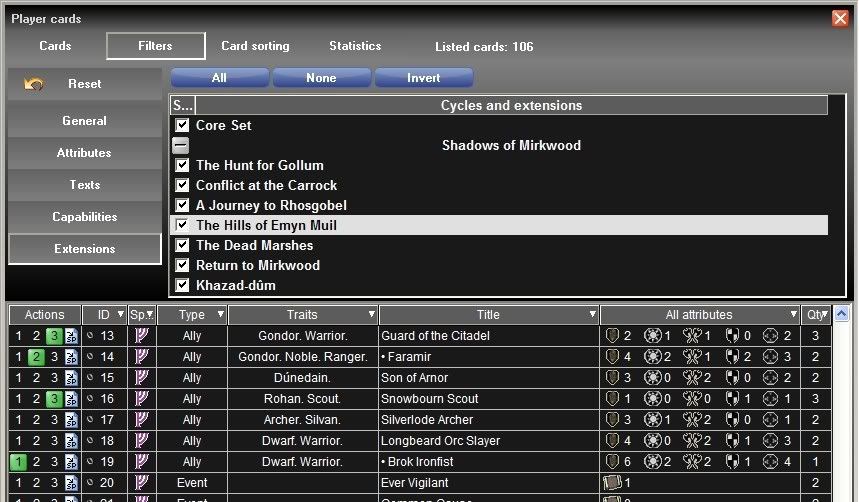Screen dimensions: 859x502
Task: Toggle The Hunt for Gollum checkbox
Action: tap(182, 166)
